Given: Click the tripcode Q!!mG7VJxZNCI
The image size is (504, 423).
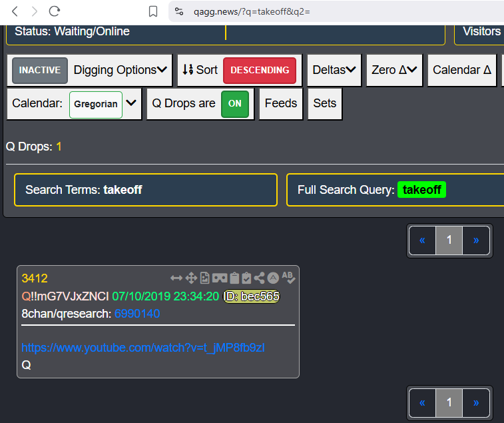Looking at the screenshot, I should tap(65, 296).
